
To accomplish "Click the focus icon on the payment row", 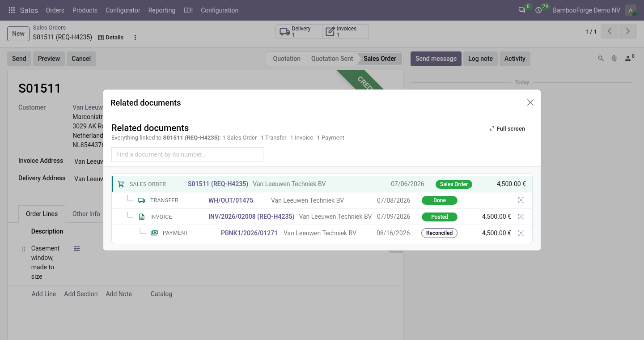I will pos(521,233).
